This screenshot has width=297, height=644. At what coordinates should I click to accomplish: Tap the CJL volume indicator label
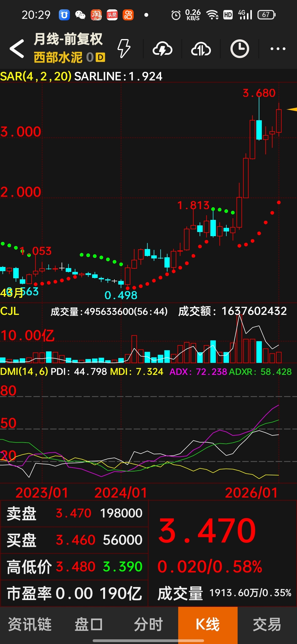click(x=10, y=311)
